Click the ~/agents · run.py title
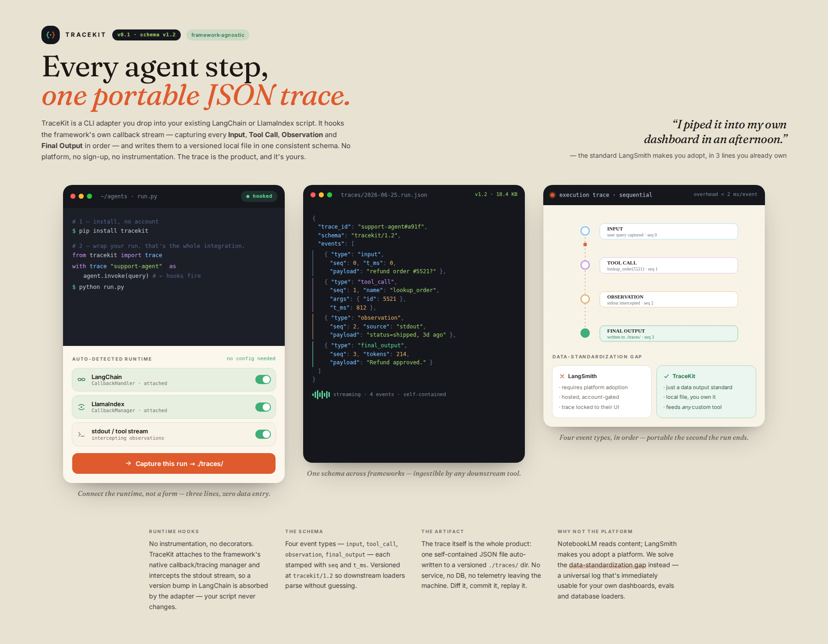This screenshot has width=828, height=644. [x=129, y=196]
